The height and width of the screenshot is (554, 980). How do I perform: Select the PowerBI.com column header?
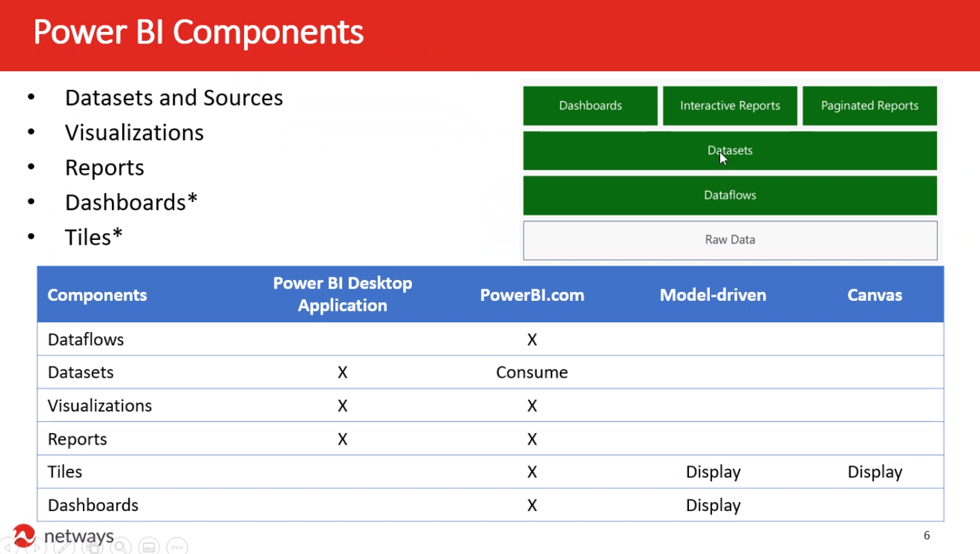[x=531, y=295]
